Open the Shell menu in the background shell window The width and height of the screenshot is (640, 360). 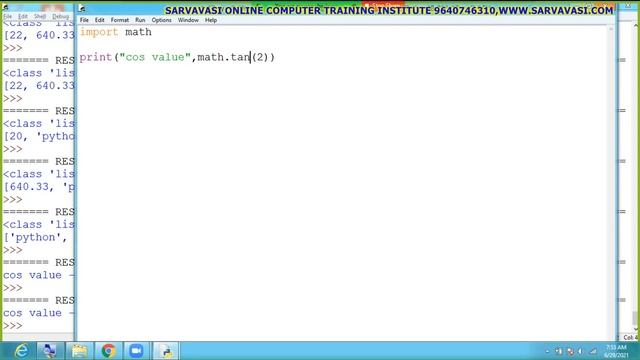click(x=40, y=16)
